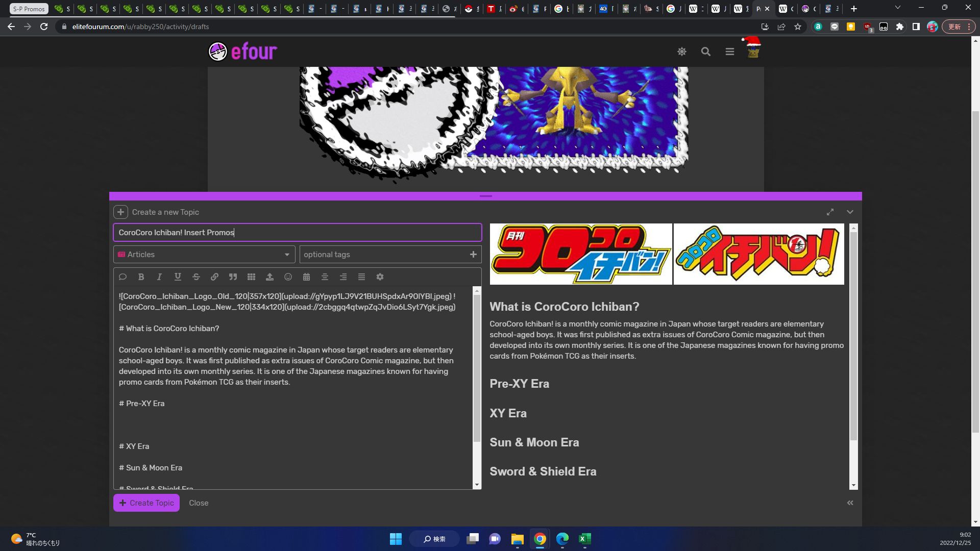Share this page via share icon

781,27
